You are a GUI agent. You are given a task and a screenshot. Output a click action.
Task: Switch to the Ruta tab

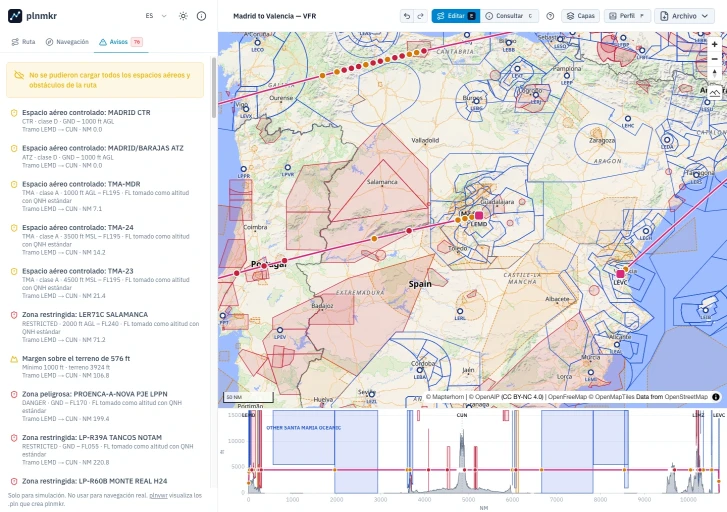click(23, 42)
